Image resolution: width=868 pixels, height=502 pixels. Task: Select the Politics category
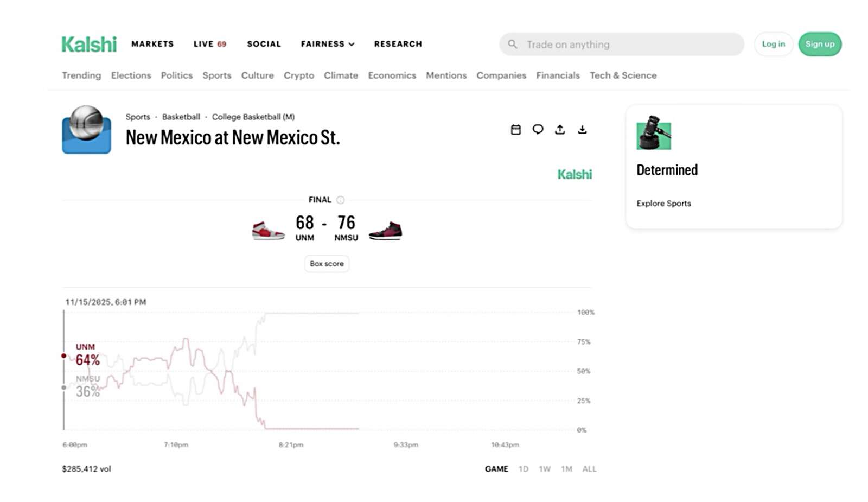point(177,75)
